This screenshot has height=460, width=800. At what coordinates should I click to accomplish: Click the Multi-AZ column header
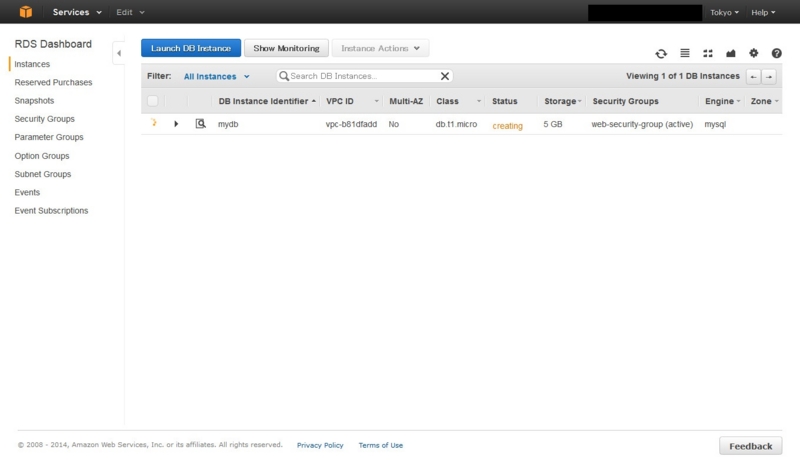406,101
